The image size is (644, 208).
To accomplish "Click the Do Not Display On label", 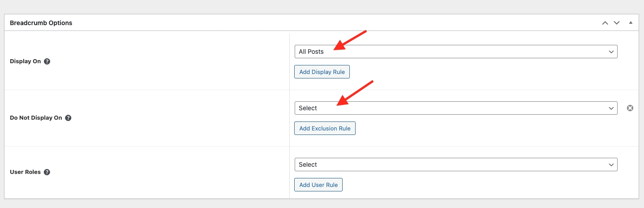I will tap(36, 118).
